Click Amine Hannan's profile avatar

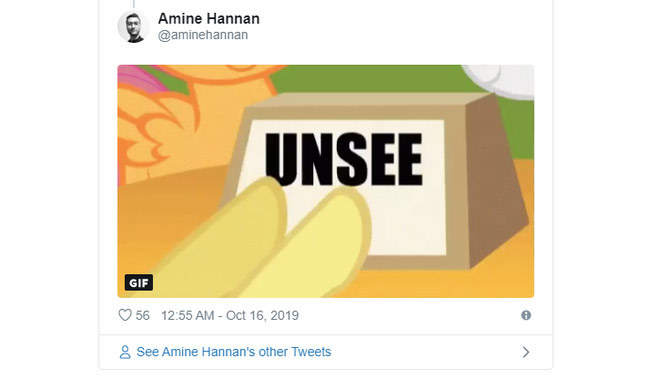133,27
